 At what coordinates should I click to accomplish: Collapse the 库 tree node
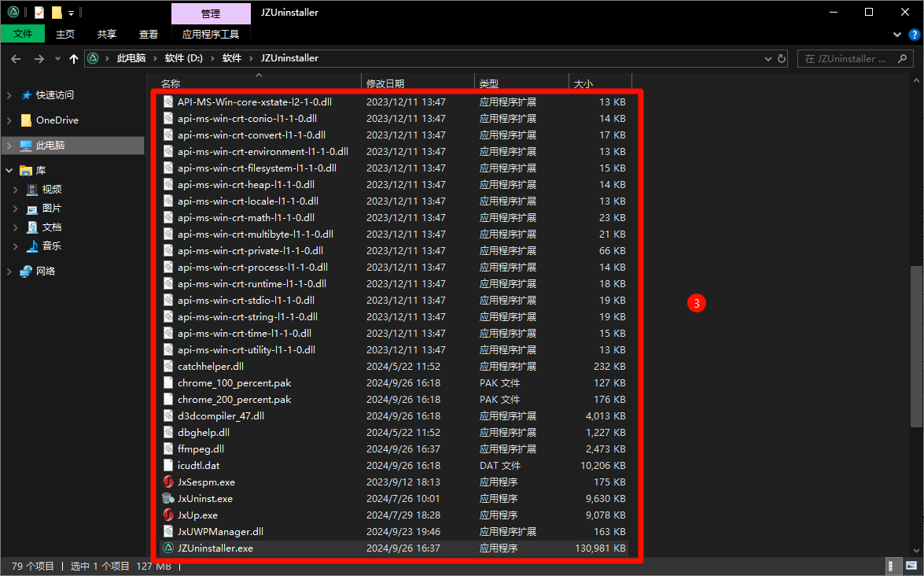click(x=9, y=171)
